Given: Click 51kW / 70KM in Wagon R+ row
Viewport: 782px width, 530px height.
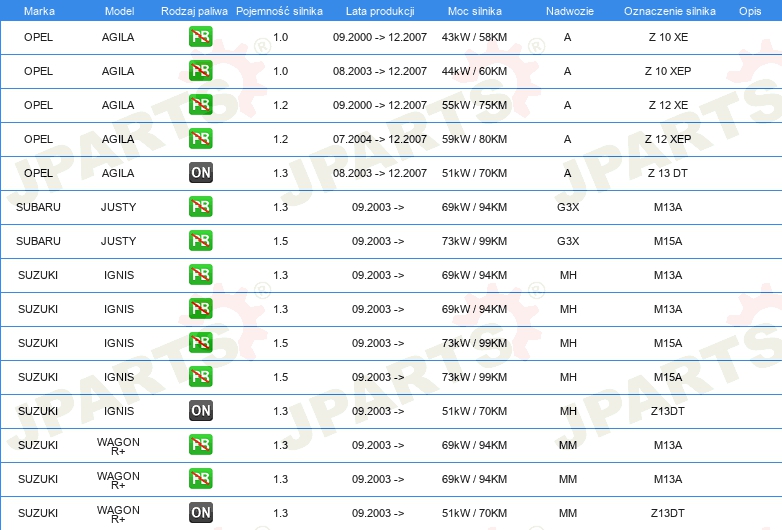Looking at the screenshot, I should tap(474, 513).
